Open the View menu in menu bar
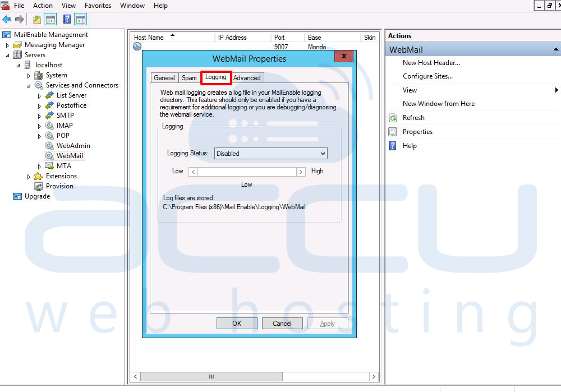561x392 pixels. [68, 6]
